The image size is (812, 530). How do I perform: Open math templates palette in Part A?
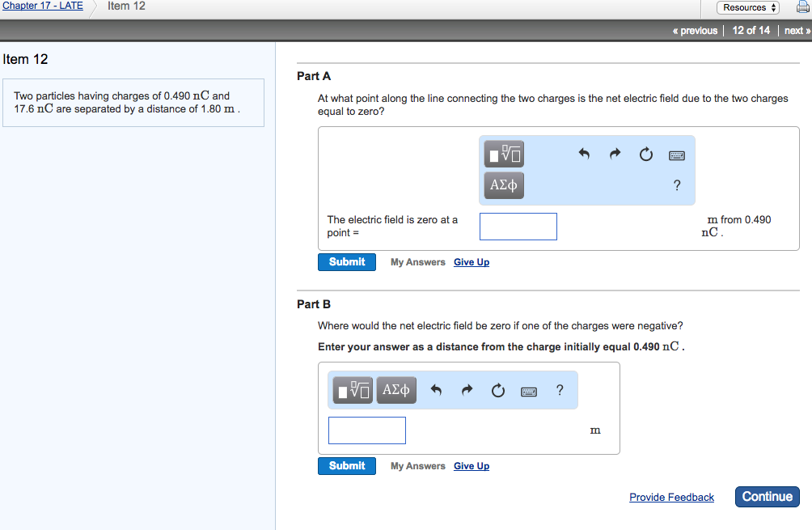coord(503,153)
